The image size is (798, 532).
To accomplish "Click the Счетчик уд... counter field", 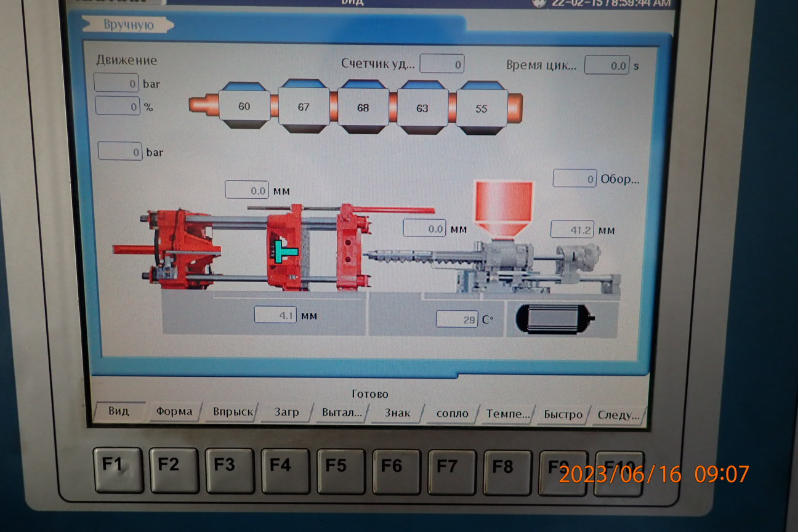I will click(x=441, y=63).
